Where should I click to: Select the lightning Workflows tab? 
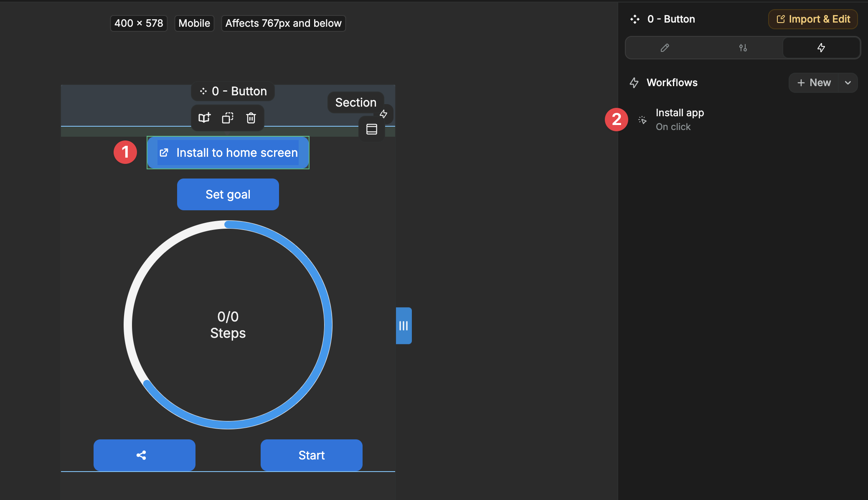point(821,48)
